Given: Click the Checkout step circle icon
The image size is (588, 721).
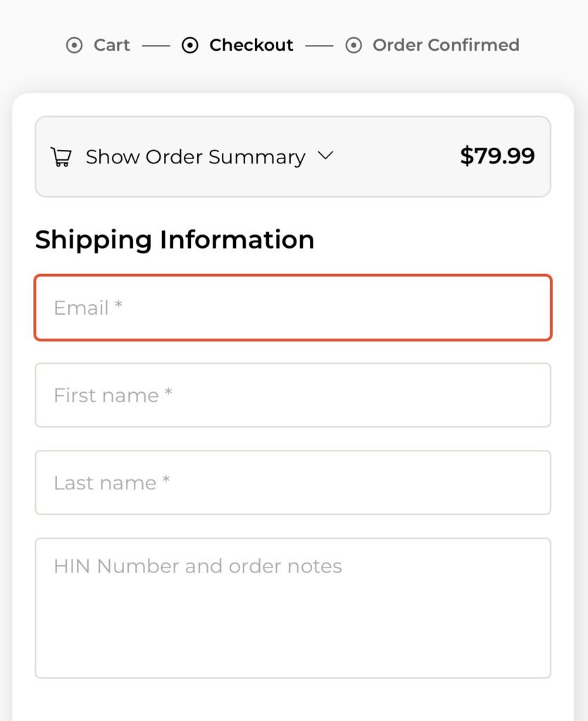Looking at the screenshot, I should tap(190, 45).
